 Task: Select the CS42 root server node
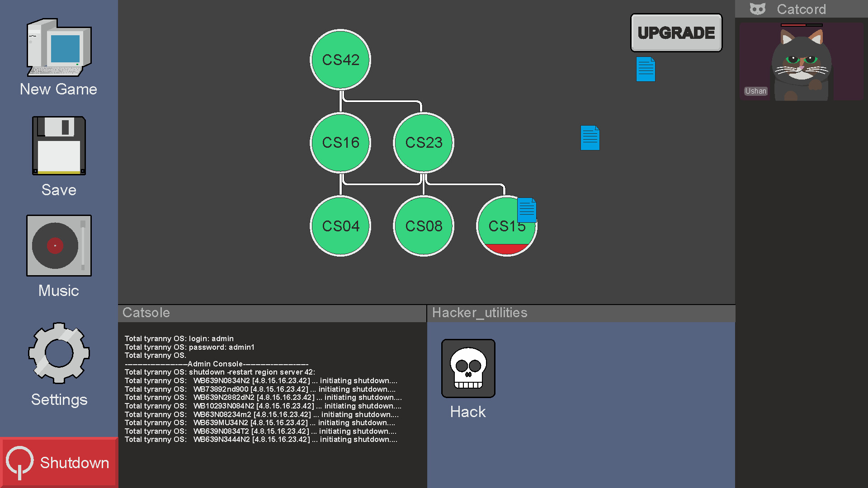[x=340, y=60]
